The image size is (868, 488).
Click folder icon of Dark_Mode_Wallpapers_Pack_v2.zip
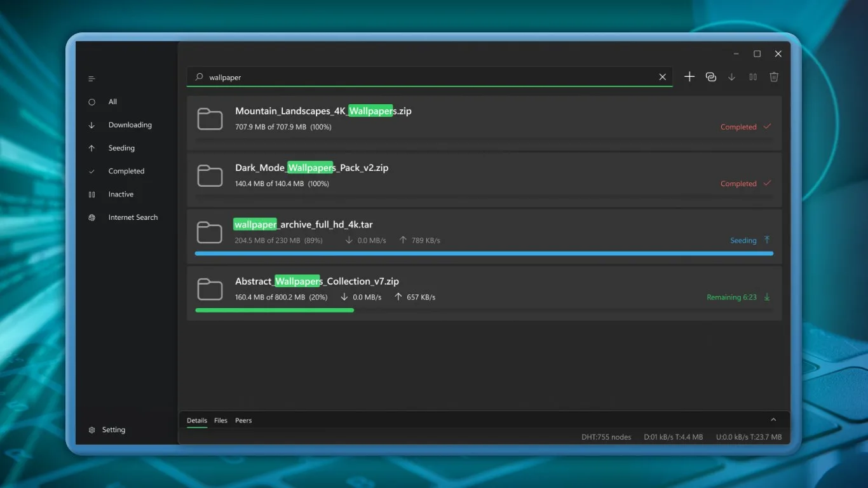pos(210,176)
